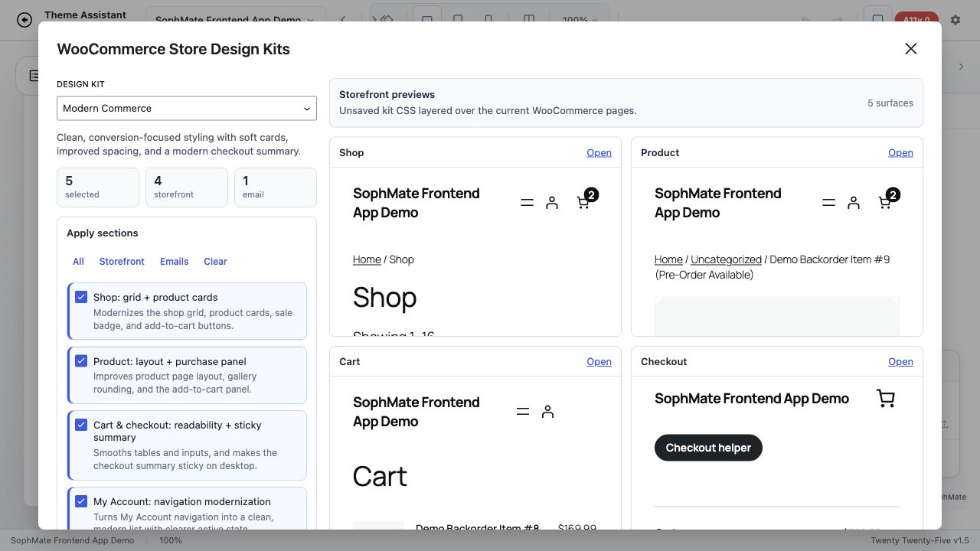This screenshot has width=980, height=551.
Task: Open the Design Kit dropdown showing Modern Commerce
Action: click(x=187, y=109)
